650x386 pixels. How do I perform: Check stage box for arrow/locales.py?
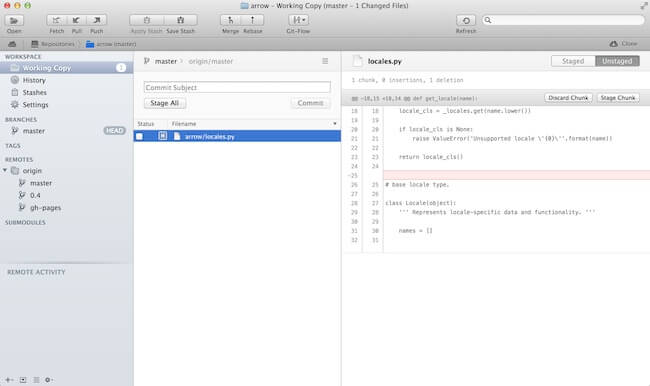pos(140,136)
